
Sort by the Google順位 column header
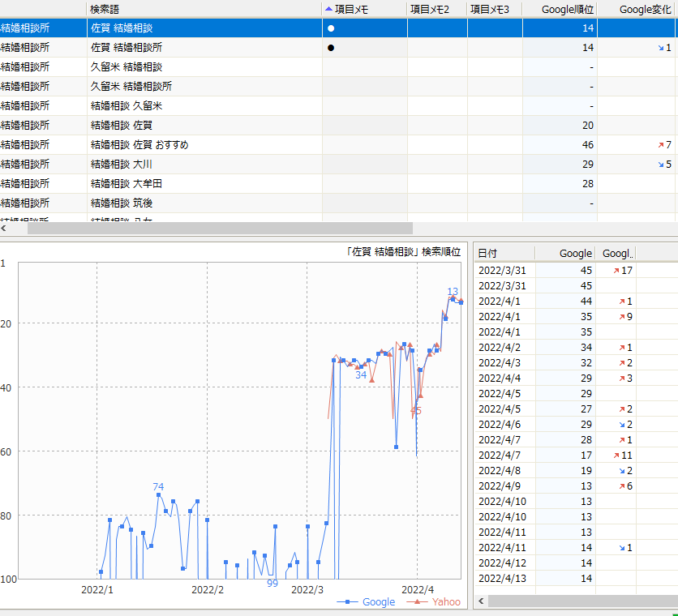tap(560, 9)
